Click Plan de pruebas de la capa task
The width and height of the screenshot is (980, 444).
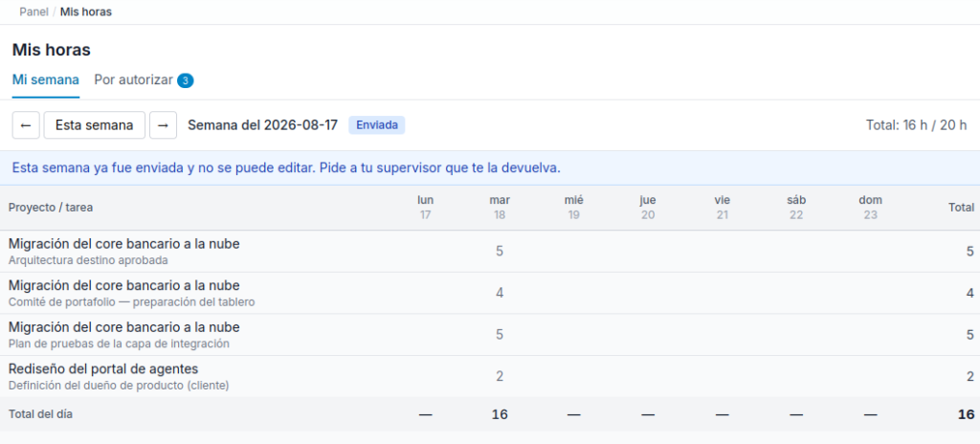pos(119,344)
